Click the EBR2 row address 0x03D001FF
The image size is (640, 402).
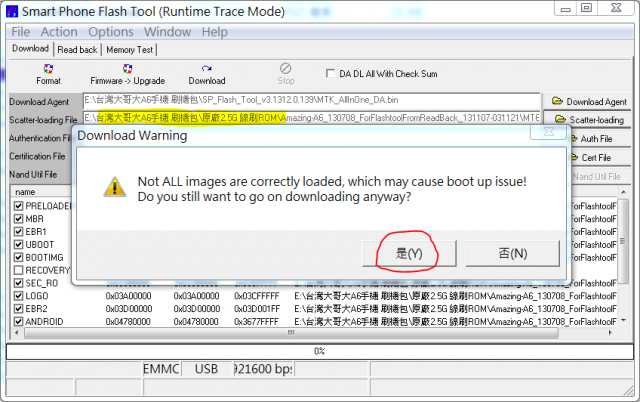click(x=257, y=309)
